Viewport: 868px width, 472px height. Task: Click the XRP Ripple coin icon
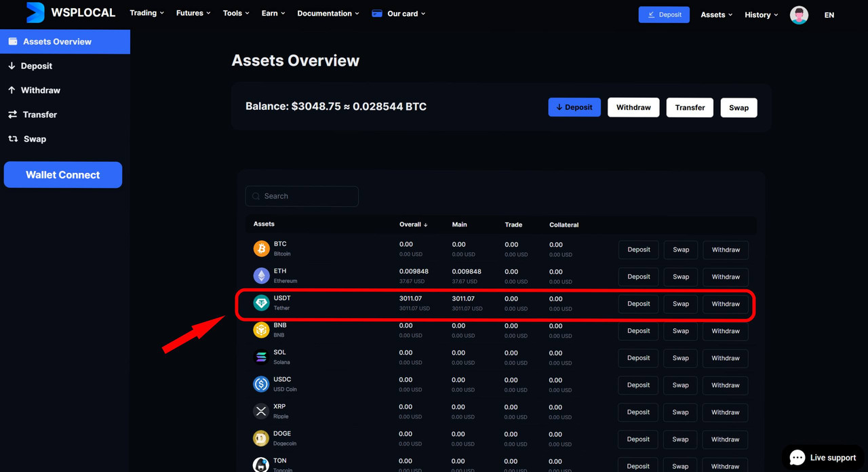click(x=261, y=412)
